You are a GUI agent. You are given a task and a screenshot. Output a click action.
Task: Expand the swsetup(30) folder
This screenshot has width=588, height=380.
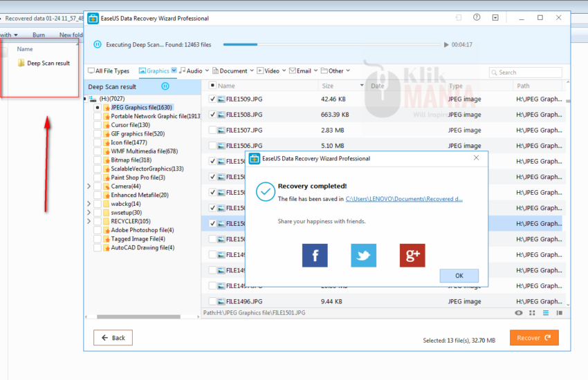(x=89, y=212)
